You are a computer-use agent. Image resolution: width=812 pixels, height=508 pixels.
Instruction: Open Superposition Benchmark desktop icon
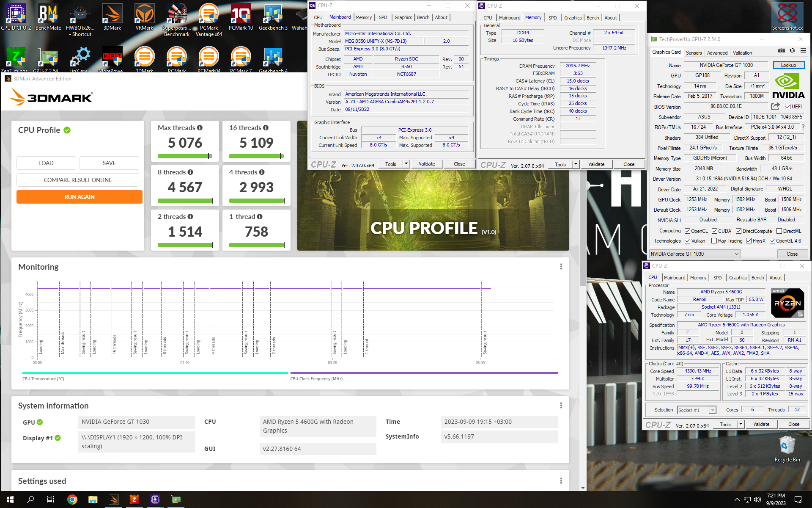pyautogui.click(x=177, y=20)
